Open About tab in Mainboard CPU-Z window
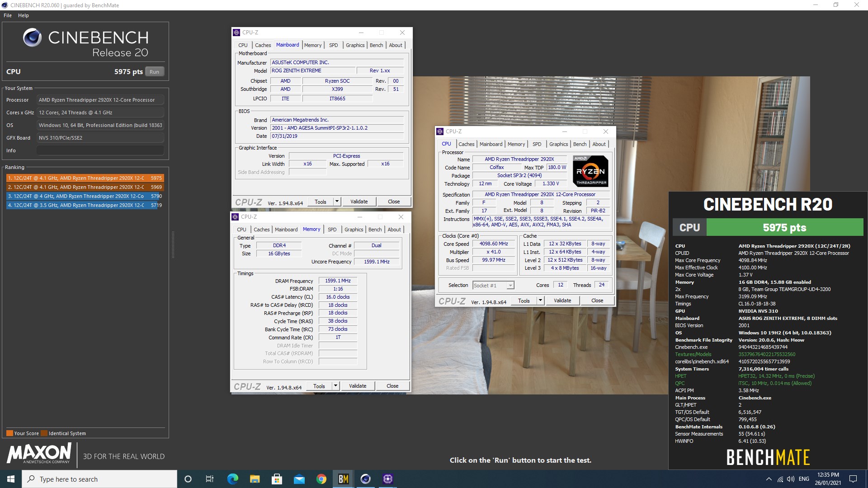The height and width of the screenshot is (488, 868). pos(396,45)
